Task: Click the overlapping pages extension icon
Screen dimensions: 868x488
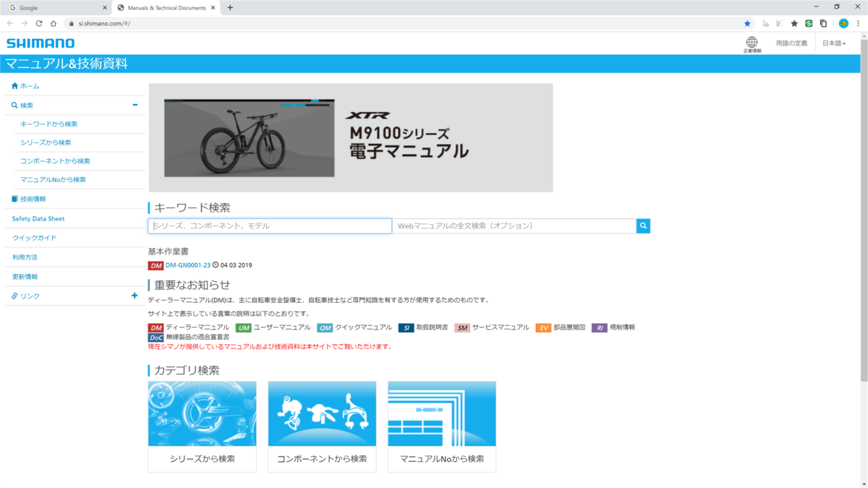Action: tap(823, 23)
